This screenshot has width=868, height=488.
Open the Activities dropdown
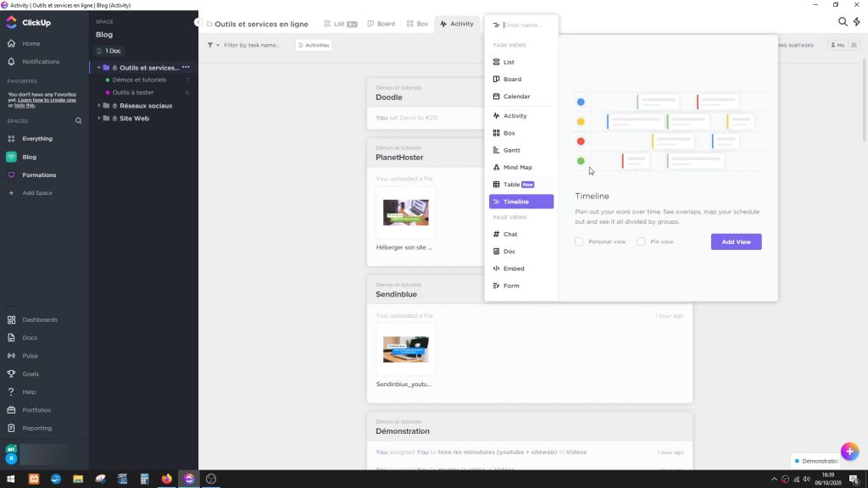(x=314, y=46)
